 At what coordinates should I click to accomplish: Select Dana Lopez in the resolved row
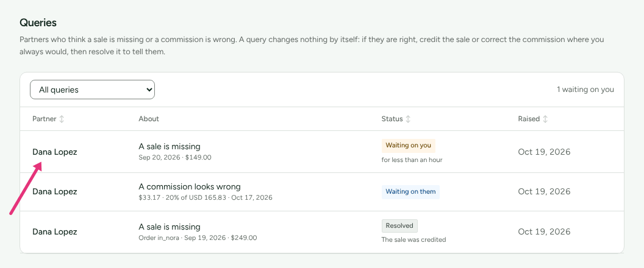pyautogui.click(x=55, y=231)
